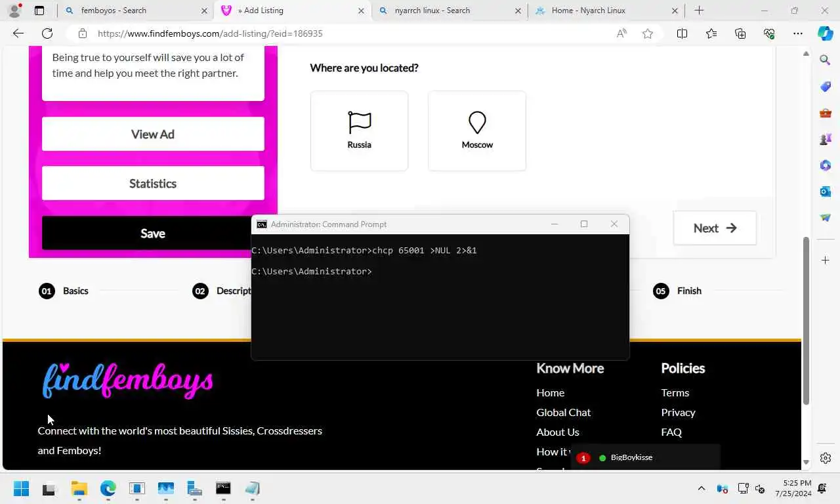Open Command Prompt taskbar icon
The width and height of the screenshot is (840, 504).
click(x=223, y=489)
